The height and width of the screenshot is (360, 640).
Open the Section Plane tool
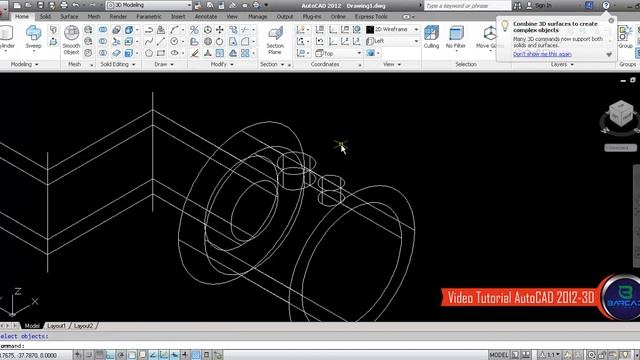[x=275, y=40]
